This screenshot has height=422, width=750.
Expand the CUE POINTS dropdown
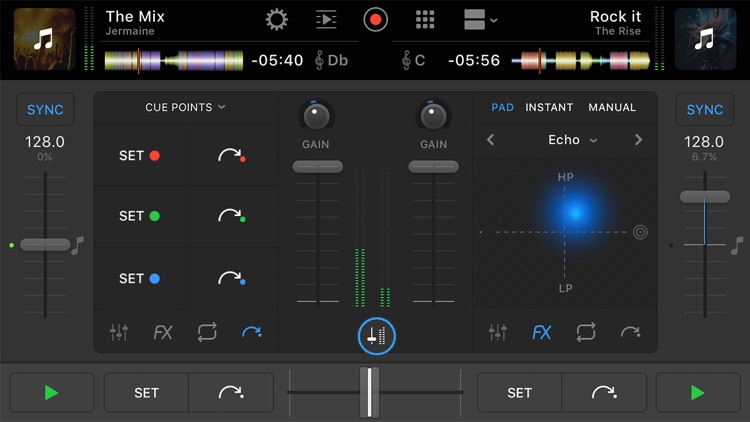pyautogui.click(x=185, y=107)
